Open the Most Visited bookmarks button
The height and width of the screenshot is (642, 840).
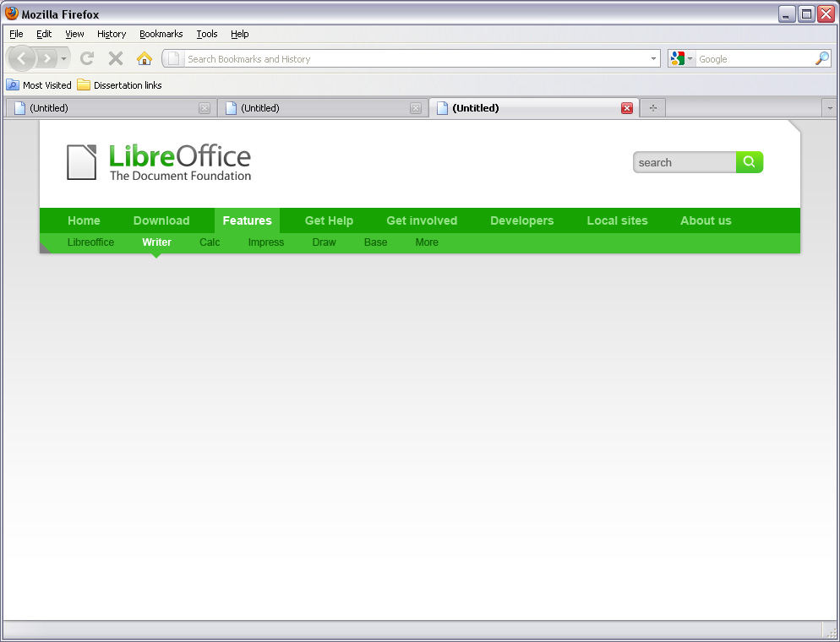point(39,85)
